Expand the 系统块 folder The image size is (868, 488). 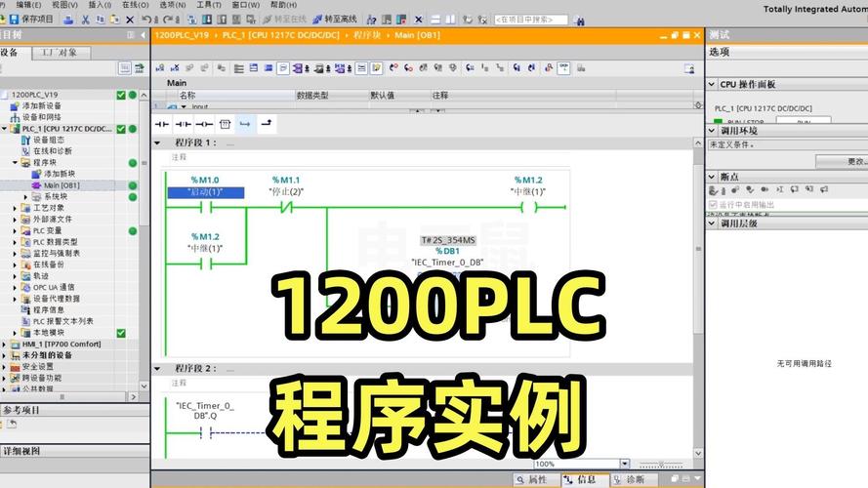coord(25,196)
